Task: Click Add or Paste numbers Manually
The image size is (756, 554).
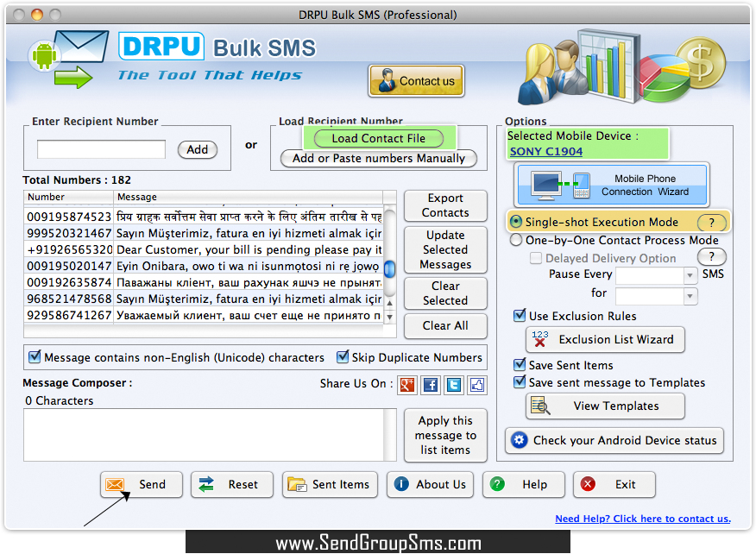Action: point(379,158)
